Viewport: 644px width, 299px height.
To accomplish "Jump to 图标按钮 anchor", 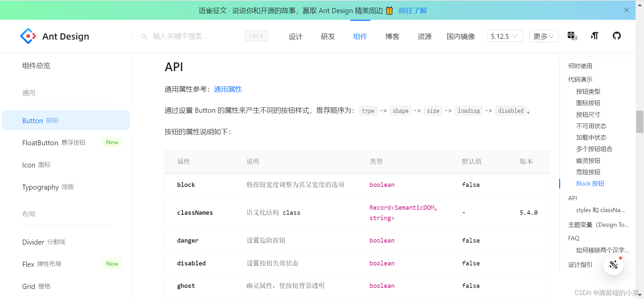I will [x=588, y=103].
